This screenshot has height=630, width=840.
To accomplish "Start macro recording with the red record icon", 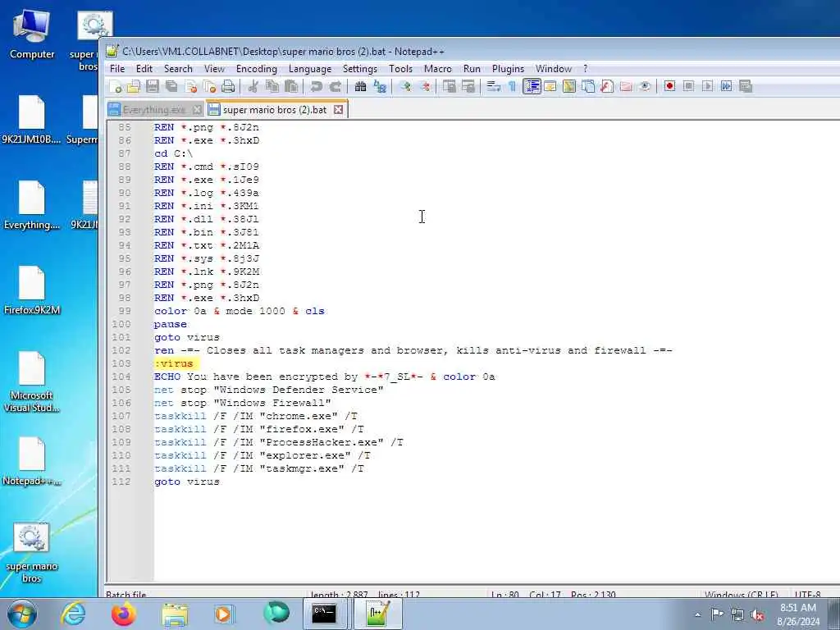I will pyautogui.click(x=669, y=86).
